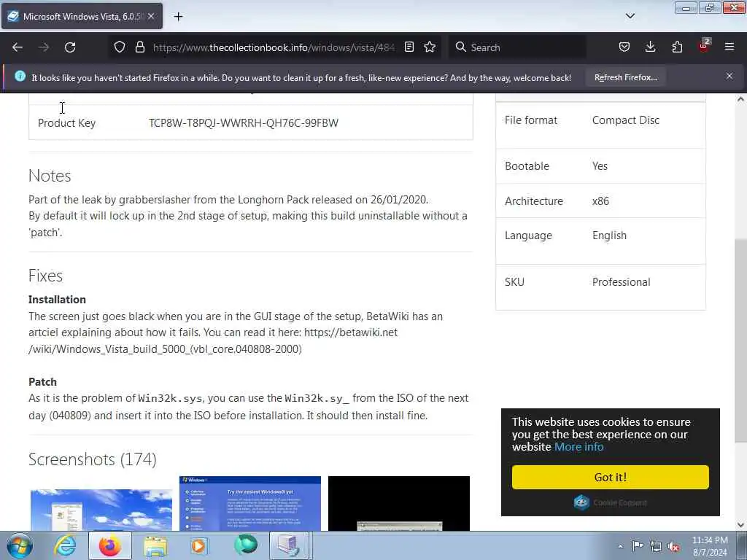Click the Cookie Consent logo link
Image resolution: width=747 pixels, height=560 pixels.
[x=610, y=502]
